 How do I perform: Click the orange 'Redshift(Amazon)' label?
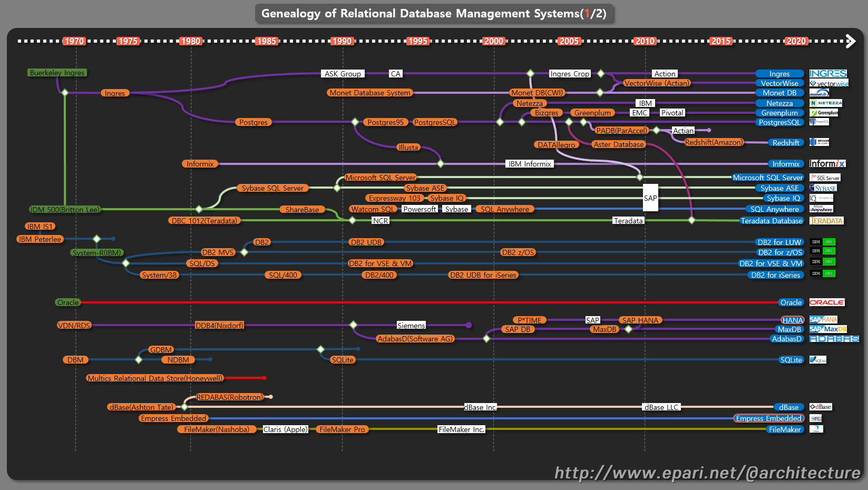coord(714,142)
